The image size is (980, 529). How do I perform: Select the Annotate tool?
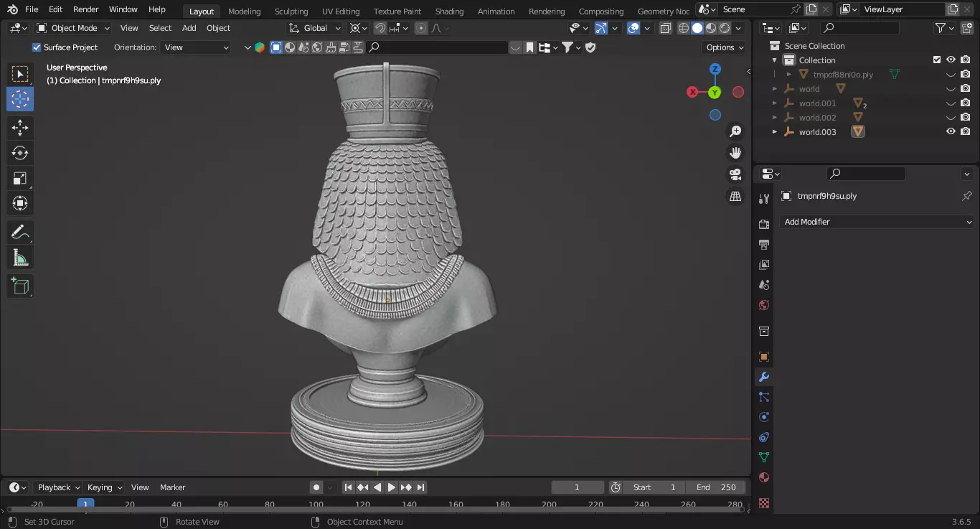[20, 232]
